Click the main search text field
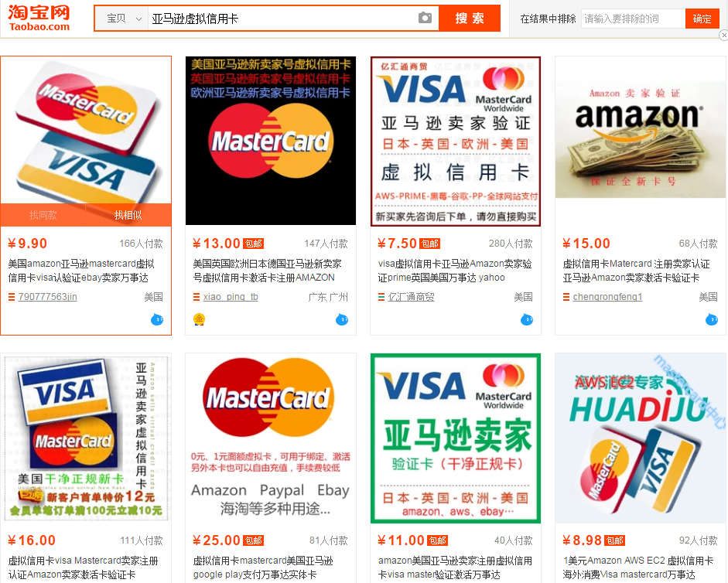Viewport: 728px width, 583px height. (283, 19)
